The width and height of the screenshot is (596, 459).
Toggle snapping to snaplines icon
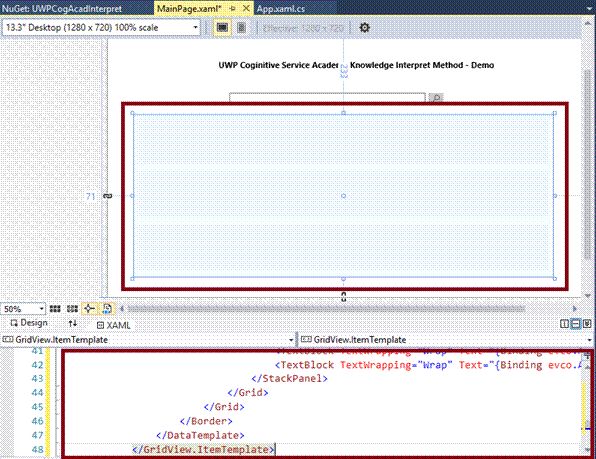89,309
